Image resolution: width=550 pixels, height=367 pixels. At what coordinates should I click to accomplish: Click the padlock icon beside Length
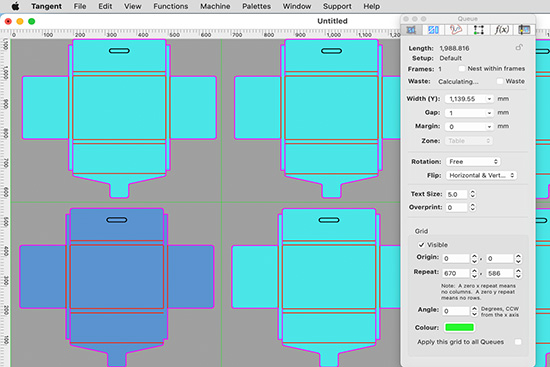[519, 47]
